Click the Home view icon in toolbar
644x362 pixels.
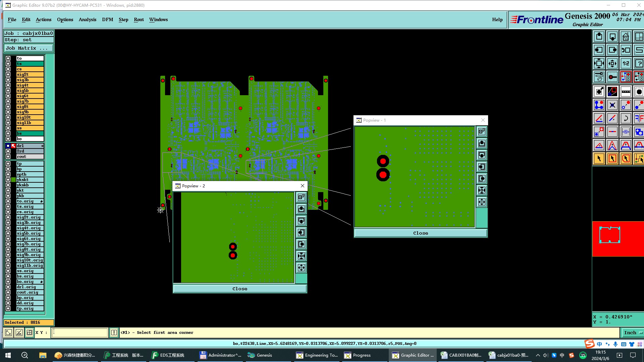pyautogui.click(x=626, y=37)
